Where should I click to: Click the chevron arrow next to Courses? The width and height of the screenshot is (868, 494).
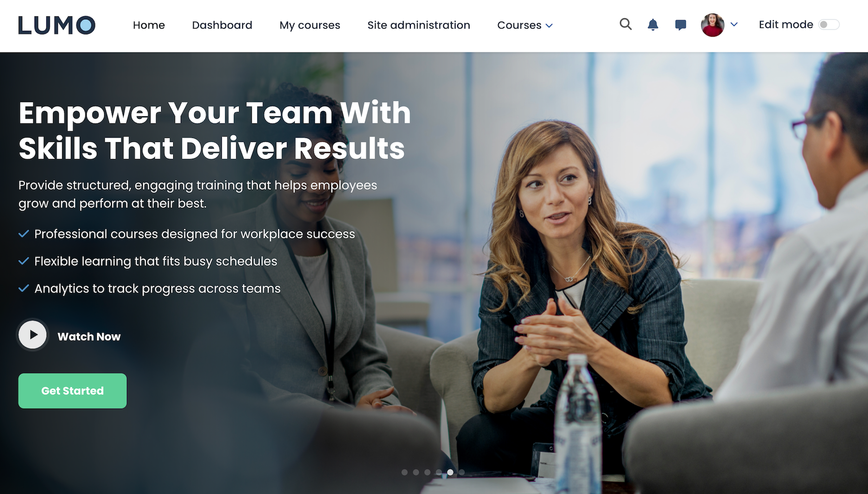tap(549, 26)
